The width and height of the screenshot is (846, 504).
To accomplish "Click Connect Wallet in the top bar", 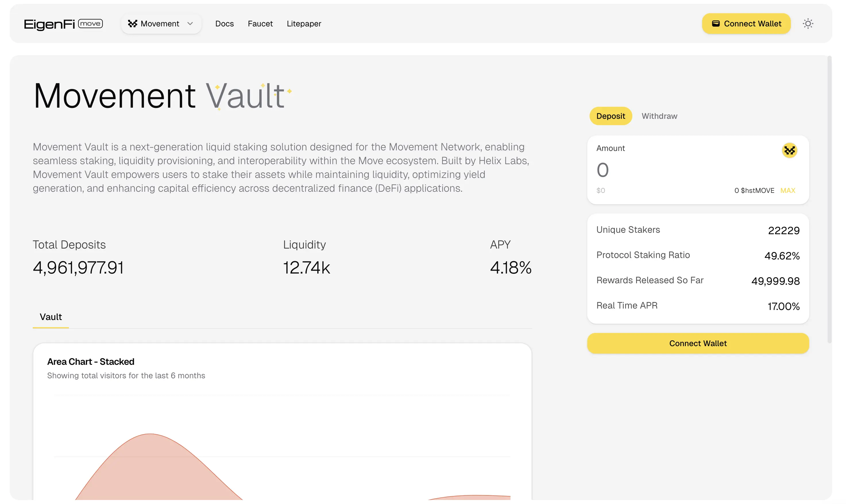I will (x=746, y=24).
